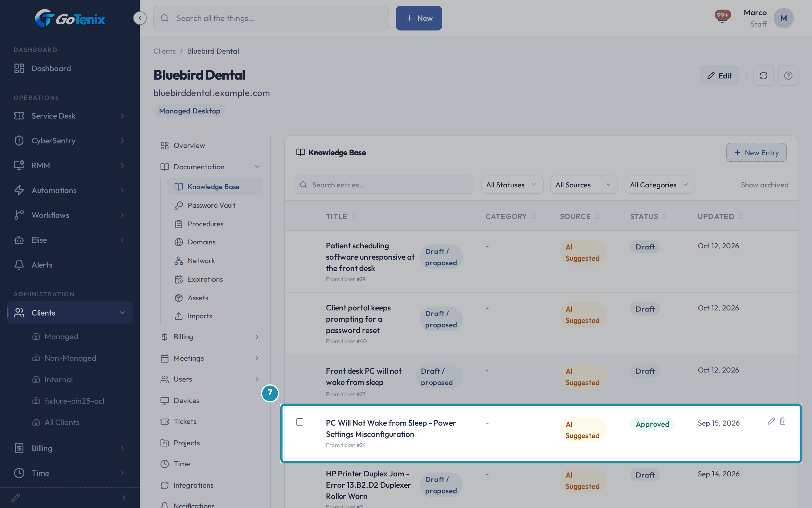Focus the Search all the things field
This screenshot has width=812, height=508.
[271, 18]
